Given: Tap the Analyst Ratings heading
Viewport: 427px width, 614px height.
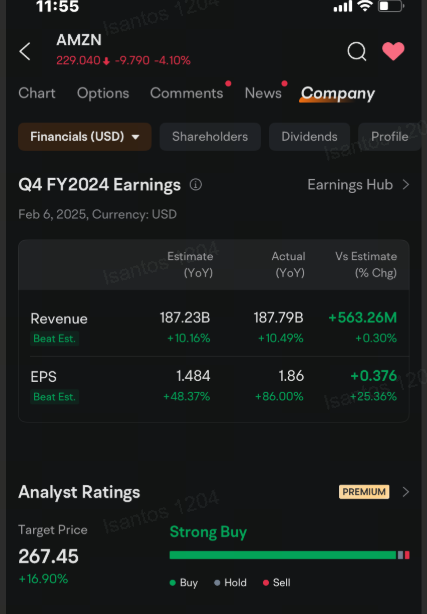Looking at the screenshot, I should pos(79,492).
